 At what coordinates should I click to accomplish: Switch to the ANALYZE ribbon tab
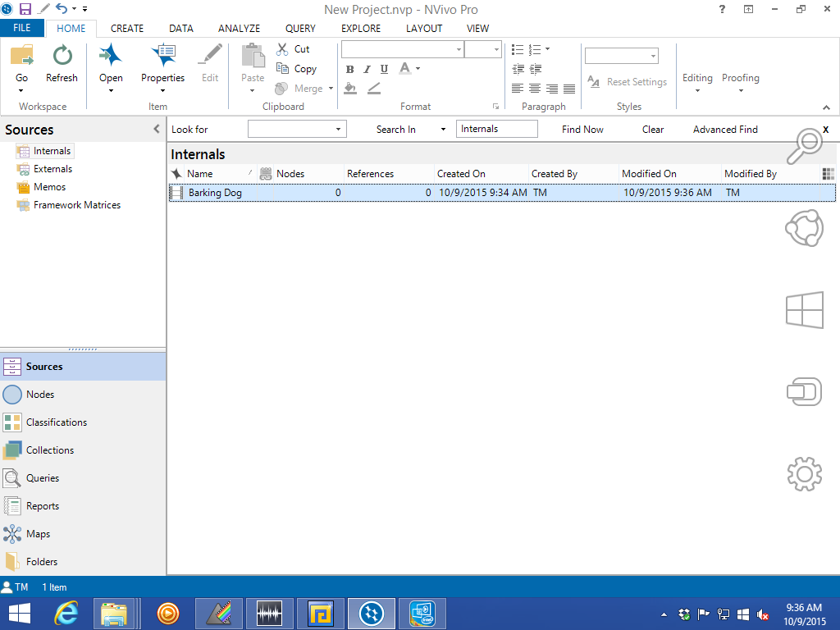239,28
